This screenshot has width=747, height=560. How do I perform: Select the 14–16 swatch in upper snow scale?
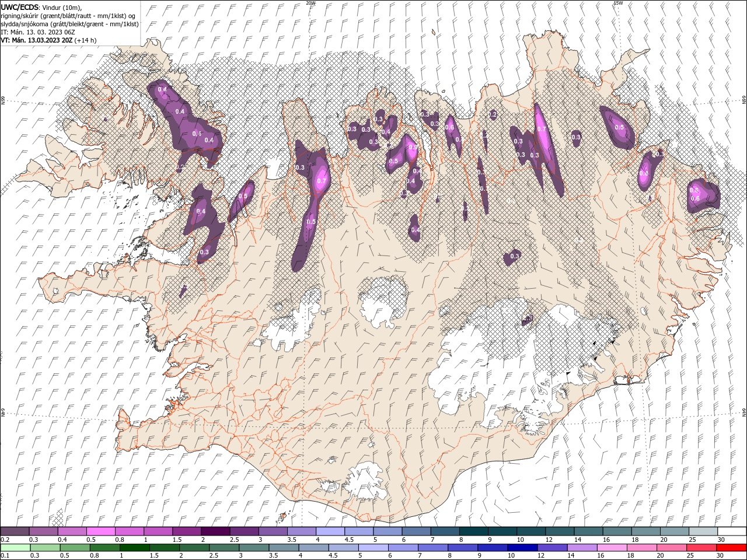588,531
